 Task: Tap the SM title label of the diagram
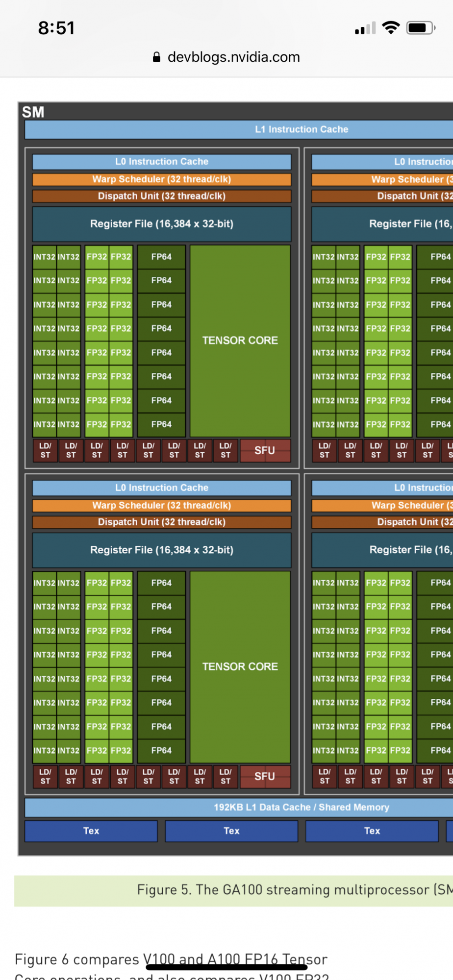click(33, 112)
